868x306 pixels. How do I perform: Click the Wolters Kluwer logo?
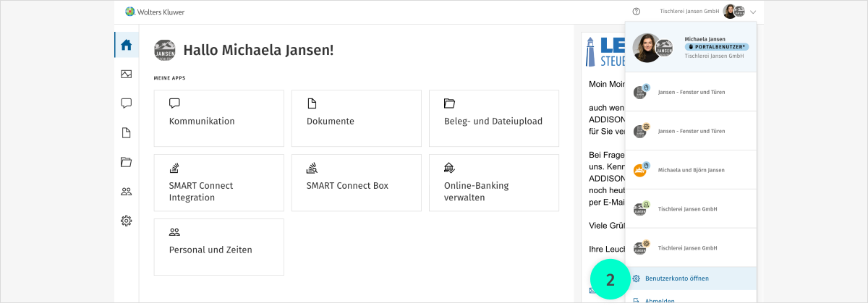point(154,12)
